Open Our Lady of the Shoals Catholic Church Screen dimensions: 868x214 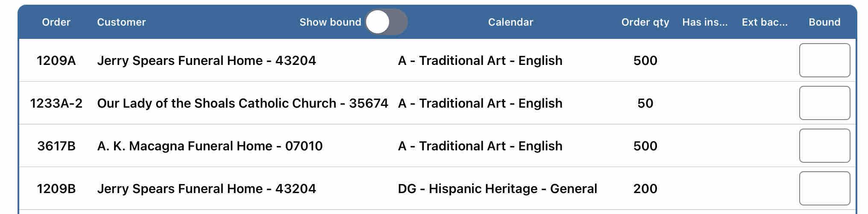[242, 103]
